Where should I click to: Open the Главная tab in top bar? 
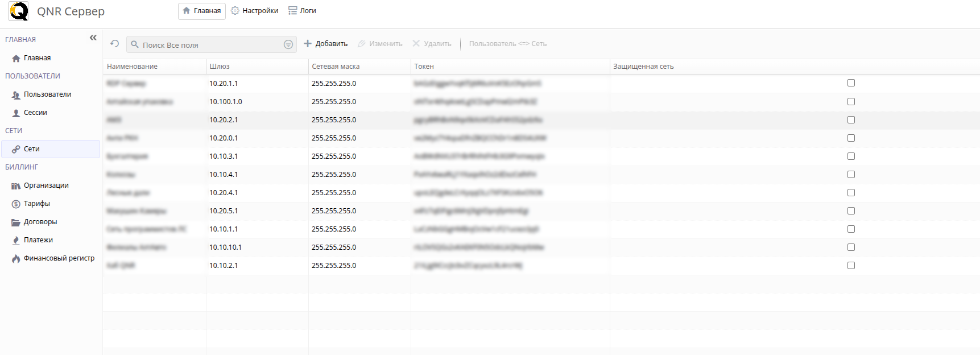click(202, 11)
